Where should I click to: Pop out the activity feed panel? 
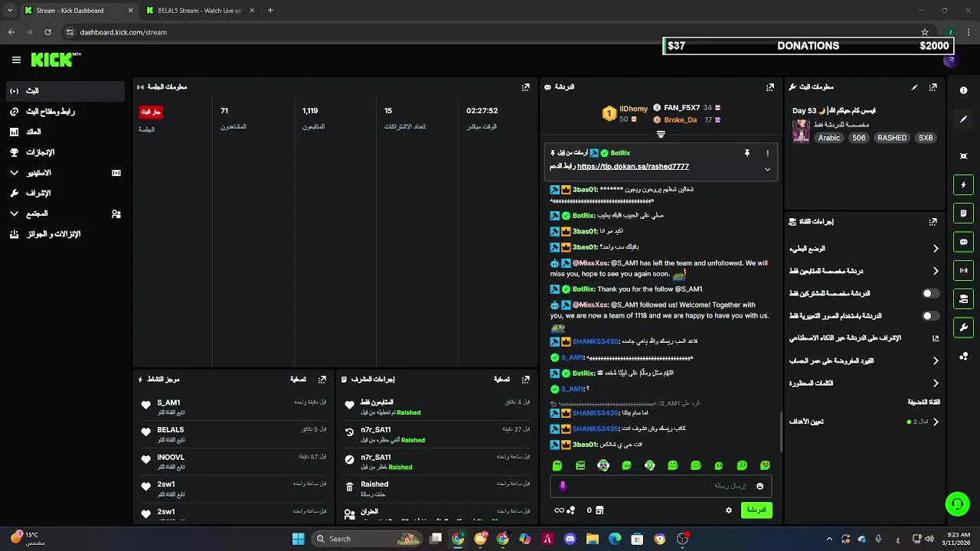click(x=322, y=380)
